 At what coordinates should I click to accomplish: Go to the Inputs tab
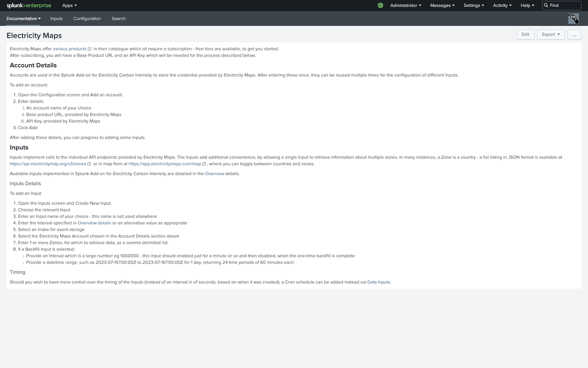coord(56,19)
